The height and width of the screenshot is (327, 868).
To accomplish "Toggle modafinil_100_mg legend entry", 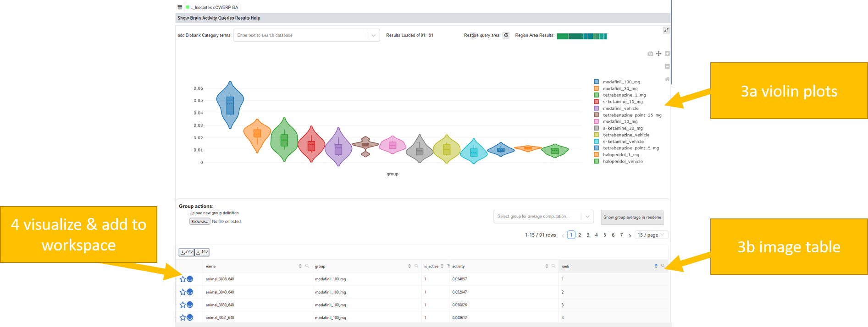I will [x=621, y=82].
